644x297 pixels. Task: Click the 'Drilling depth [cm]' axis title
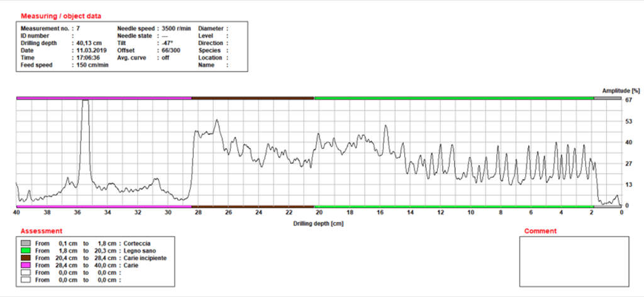(x=318, y=224)
